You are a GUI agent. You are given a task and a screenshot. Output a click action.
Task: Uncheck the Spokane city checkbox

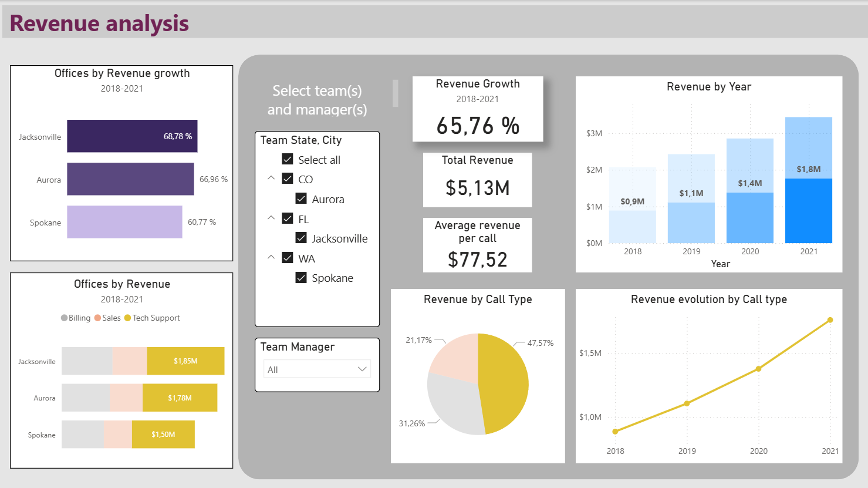coord(301,278)
